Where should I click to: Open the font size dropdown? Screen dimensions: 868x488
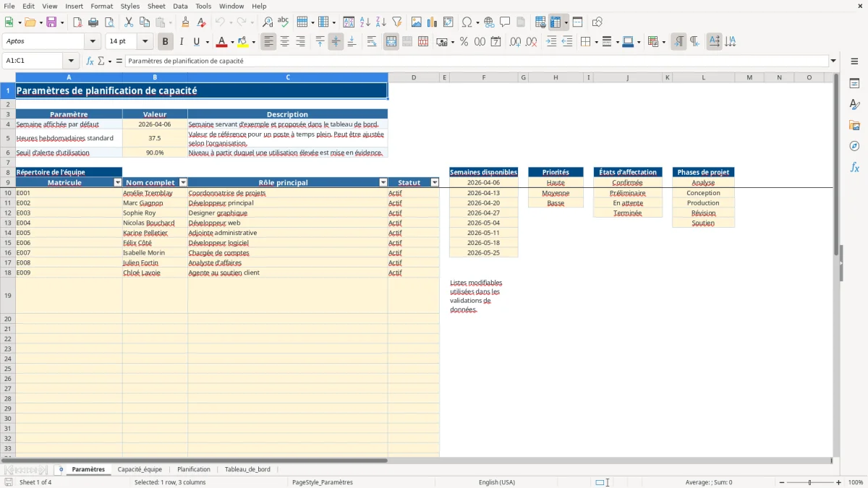click(x=145, y=42)
